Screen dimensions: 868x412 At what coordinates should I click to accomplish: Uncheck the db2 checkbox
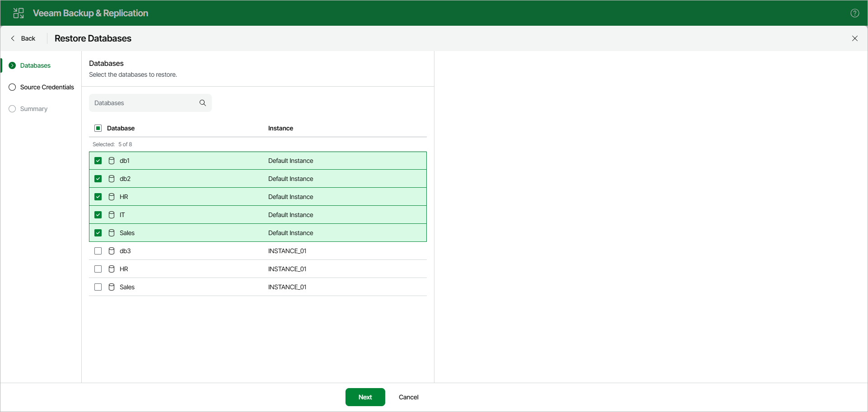tap(98, 179)
